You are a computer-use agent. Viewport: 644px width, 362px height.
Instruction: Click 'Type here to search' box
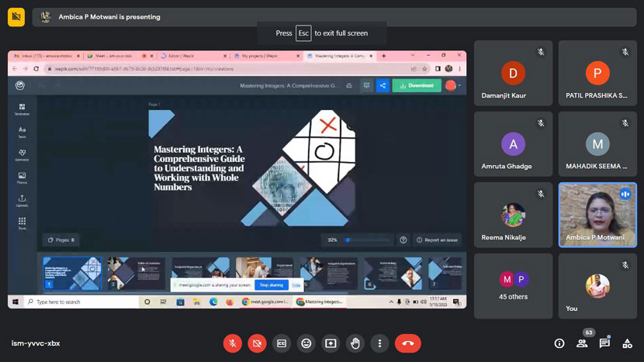81,302
